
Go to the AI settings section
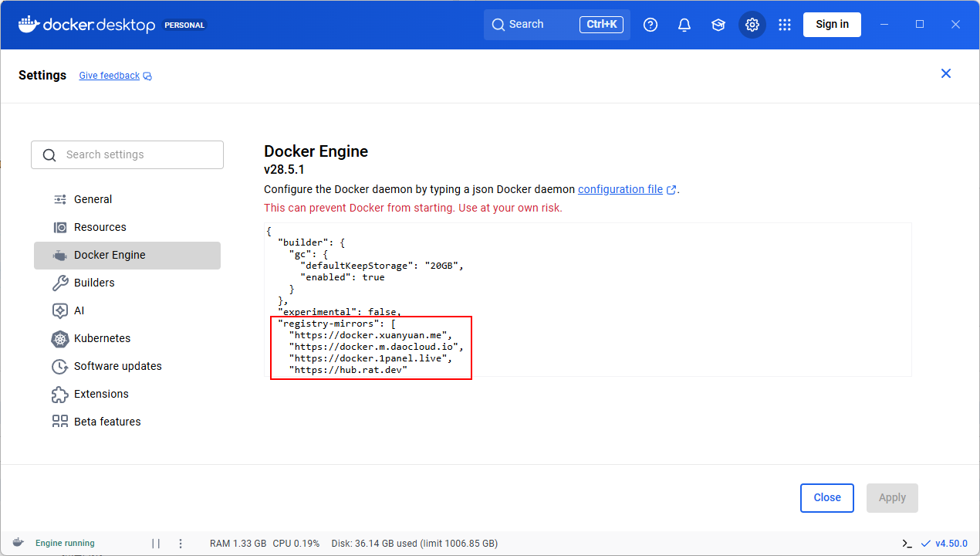click(x=127, y=310)
